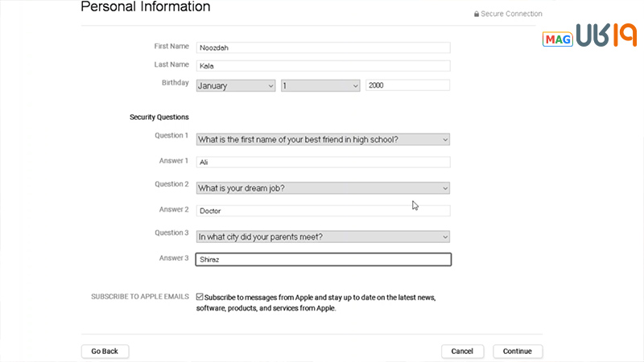Image resolution: width=644 pixels, height=362 pixels.
Task: Click the Answer 3 field containing Shiraz
Action: [323, 260]
